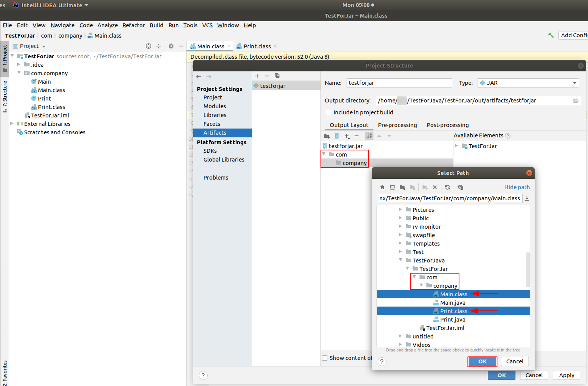Collapse all in the Project panel

click(159, 46)
